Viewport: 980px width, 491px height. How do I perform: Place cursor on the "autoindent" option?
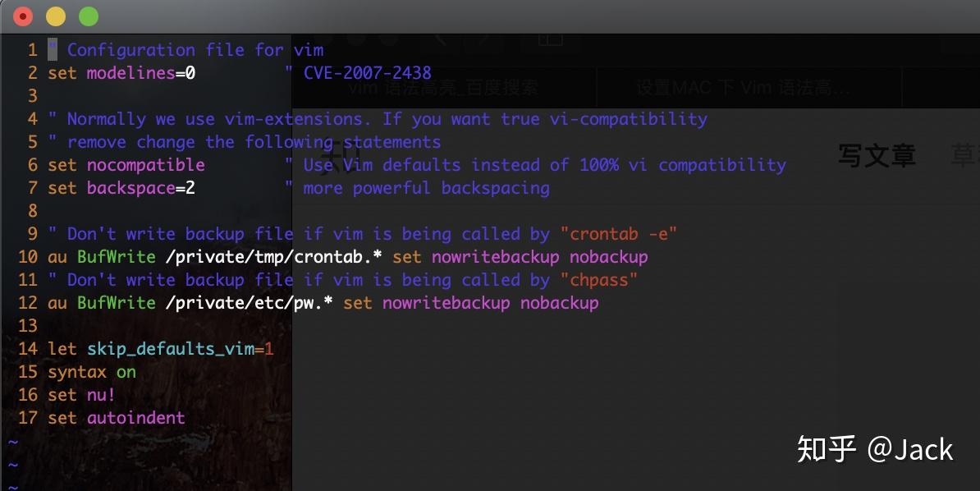pos(135,418)
